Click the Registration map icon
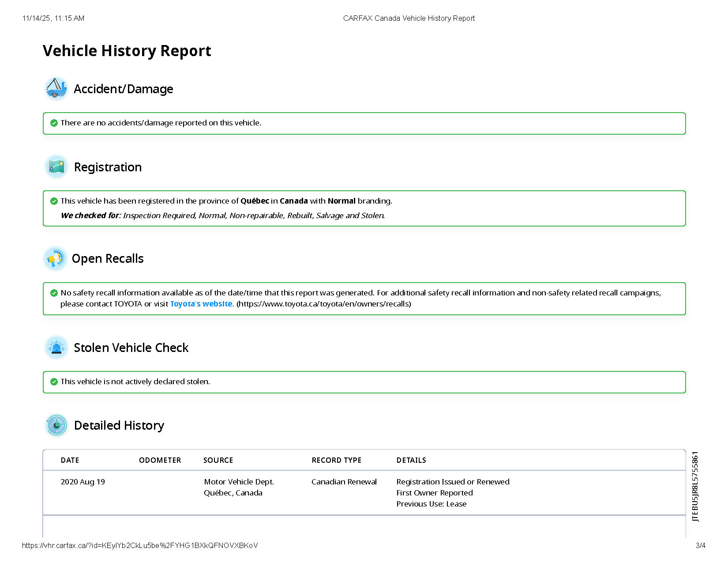Viewport: 728px width, 563px height. 56,166
